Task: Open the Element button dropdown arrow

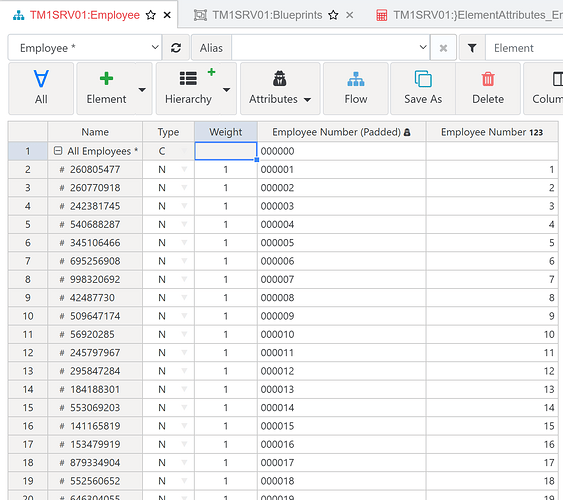Action: click(143, 89)
